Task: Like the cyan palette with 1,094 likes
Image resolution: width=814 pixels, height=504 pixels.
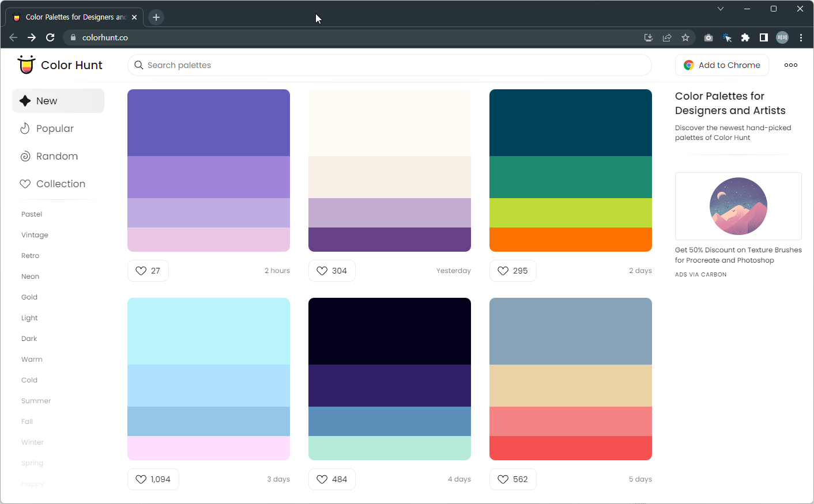Action: click(141, 479)
